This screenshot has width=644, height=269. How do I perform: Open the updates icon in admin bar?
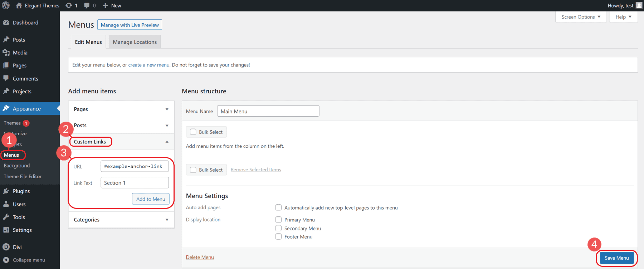[x=69, y=5]
